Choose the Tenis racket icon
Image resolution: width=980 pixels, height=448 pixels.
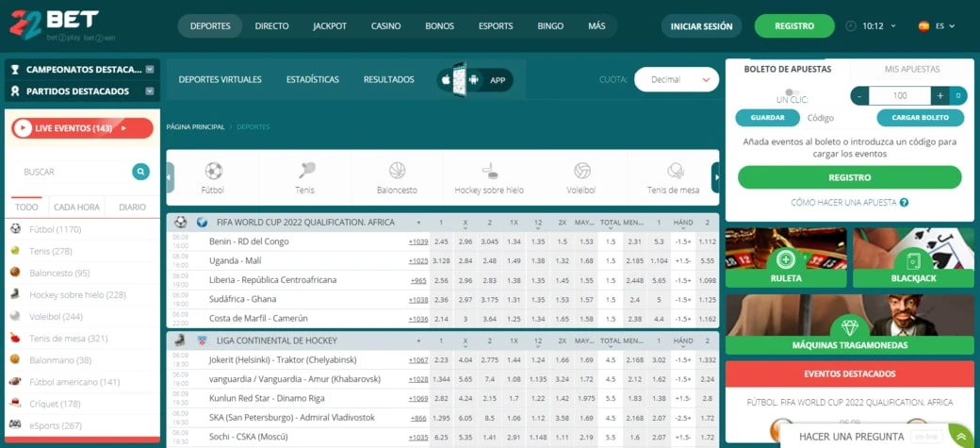point(306,170)
